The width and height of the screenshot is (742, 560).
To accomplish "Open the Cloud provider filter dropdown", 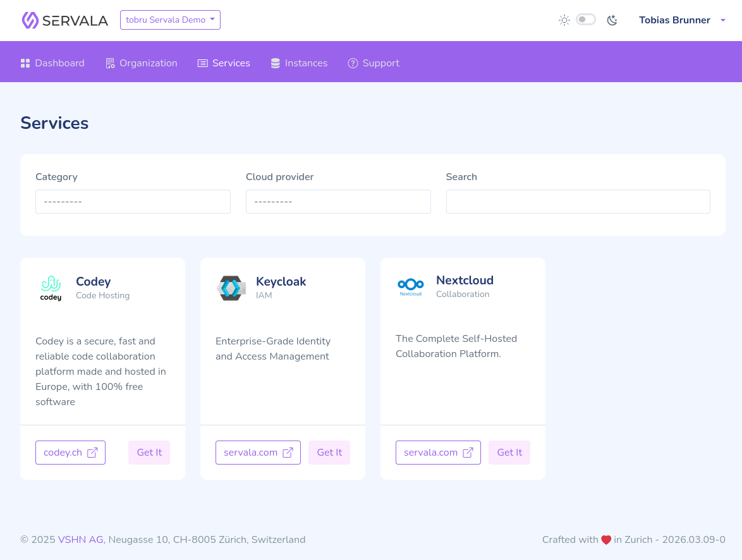I will click(x=338, y=202).
